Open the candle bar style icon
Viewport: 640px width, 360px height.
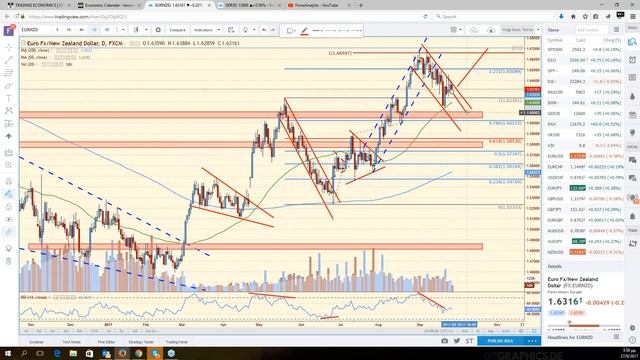(x=136, y=30)
